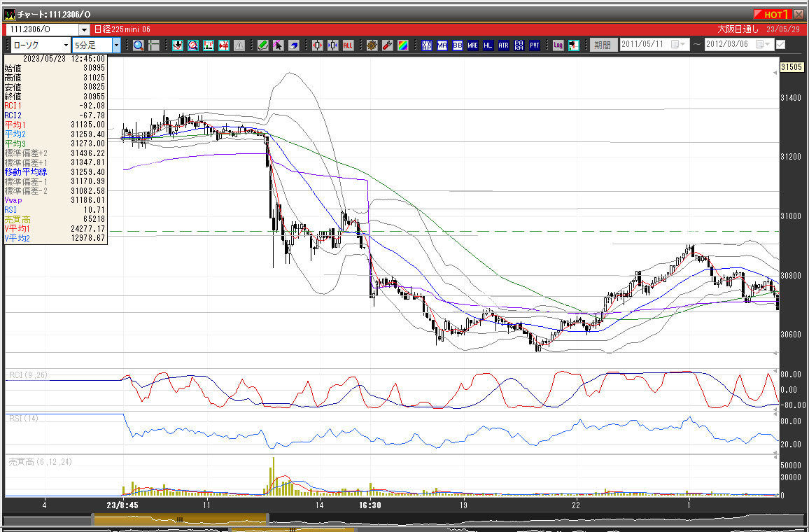This screenshot has width=809, height=532.
Task: Close the chart window
Action: 799,15
